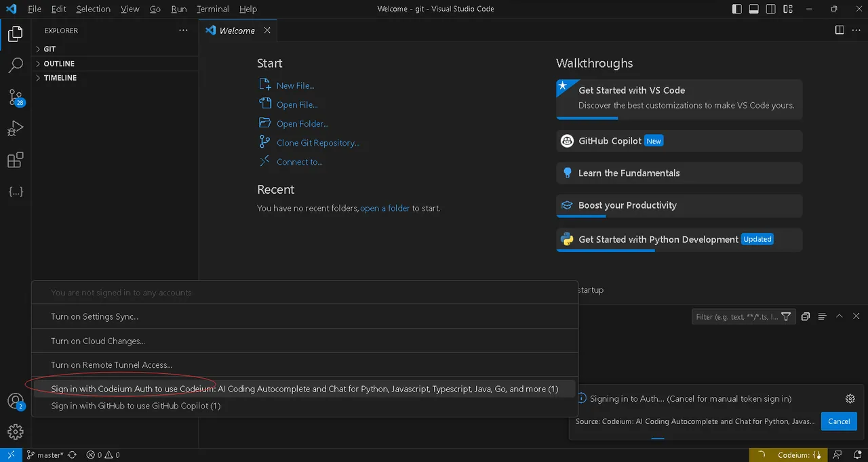Open the Go menu

155,9
